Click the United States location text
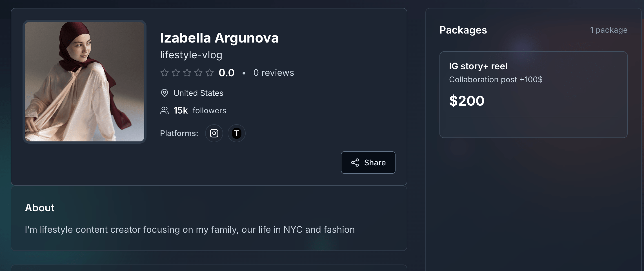644x271 pixels. point(198,93)
